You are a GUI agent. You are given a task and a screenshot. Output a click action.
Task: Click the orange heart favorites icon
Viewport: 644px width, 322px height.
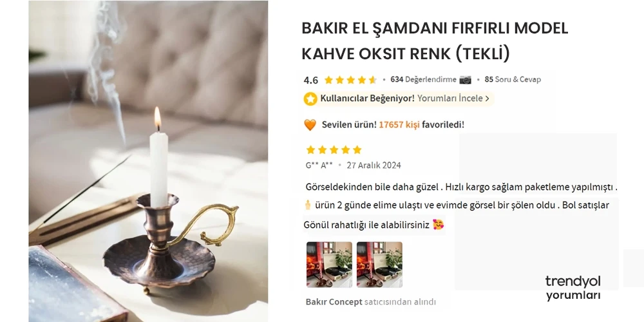[x=310, y=125]
